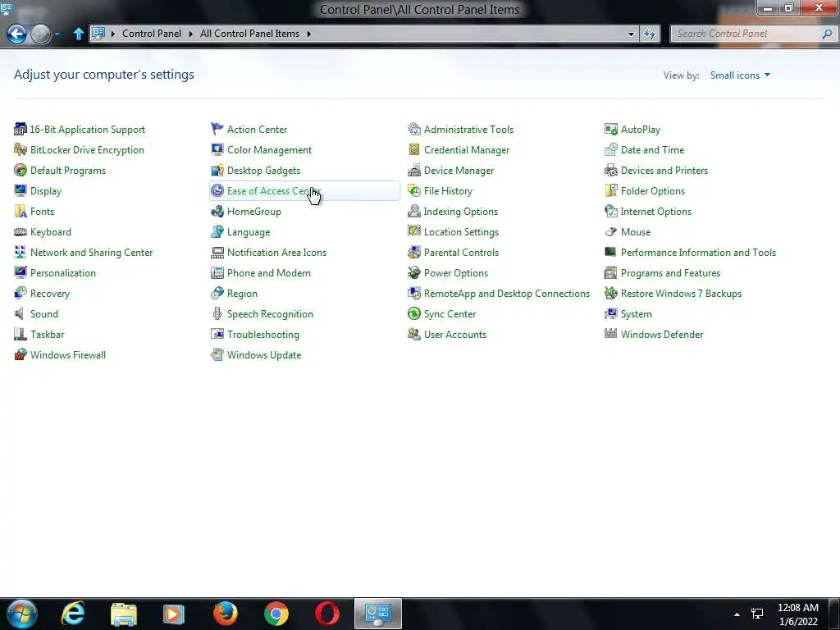This screenshot has width=840, height=630.
Task: Show hidden icons in system tray
Action: (x=737, y=614)
